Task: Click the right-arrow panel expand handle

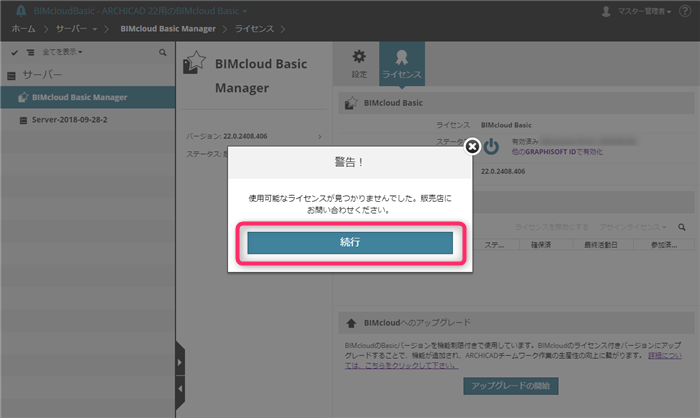Action: 180,362
